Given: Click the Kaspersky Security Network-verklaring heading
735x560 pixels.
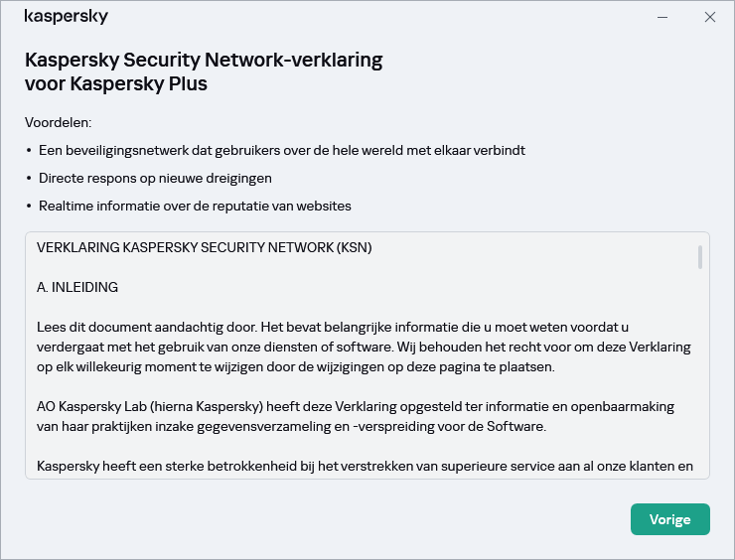Looking at the screenshot, I should [203, 60].
